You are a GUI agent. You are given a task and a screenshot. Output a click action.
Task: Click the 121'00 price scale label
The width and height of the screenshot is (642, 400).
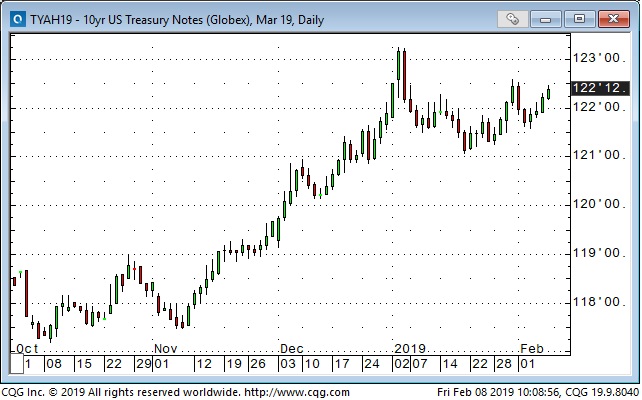(x=599, y=155)
